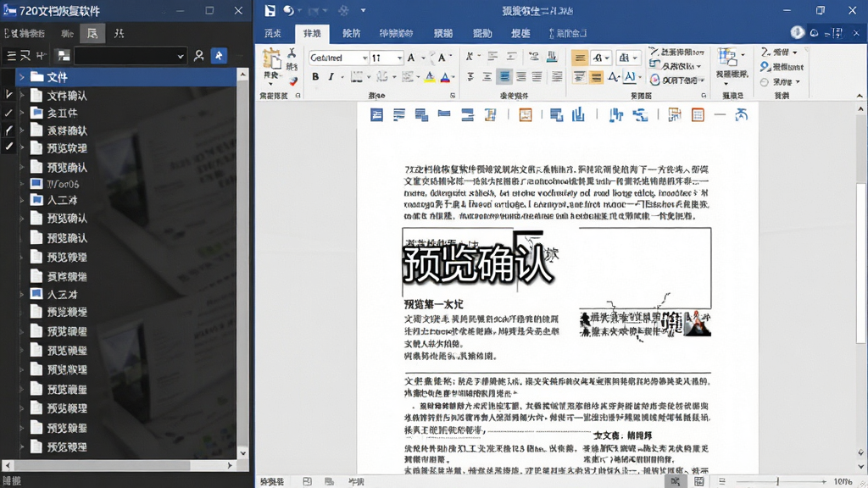The height and width of the screenshot is (488, 868).
Task: Toggle the checkmark beside the 预览软理 row
Action: point(8,147)
